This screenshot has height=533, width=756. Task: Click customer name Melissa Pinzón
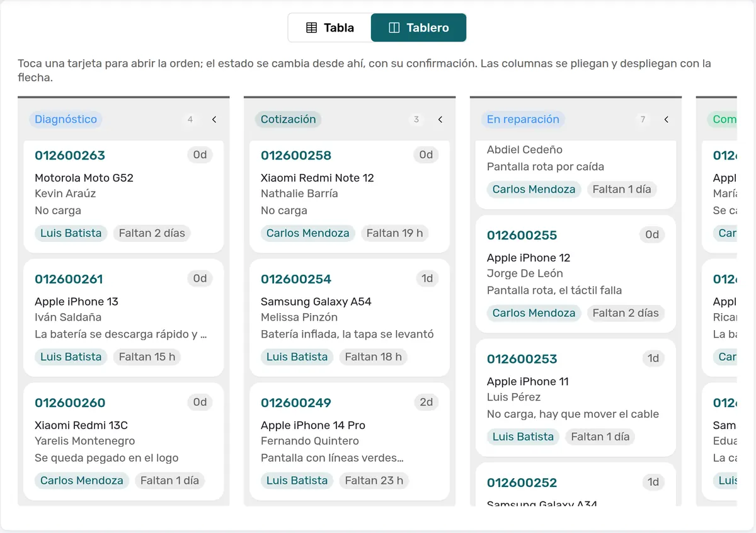(x=299, y=317)
